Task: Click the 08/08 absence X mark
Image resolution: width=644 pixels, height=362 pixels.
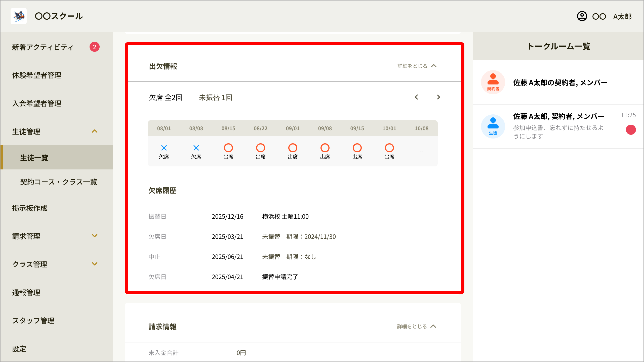Action: 196,148
